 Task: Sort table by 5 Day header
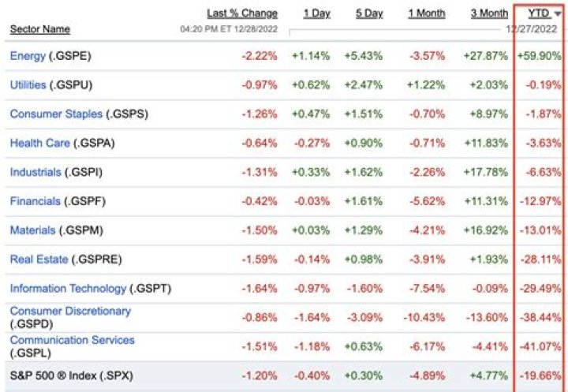click(x=368, y=13)
